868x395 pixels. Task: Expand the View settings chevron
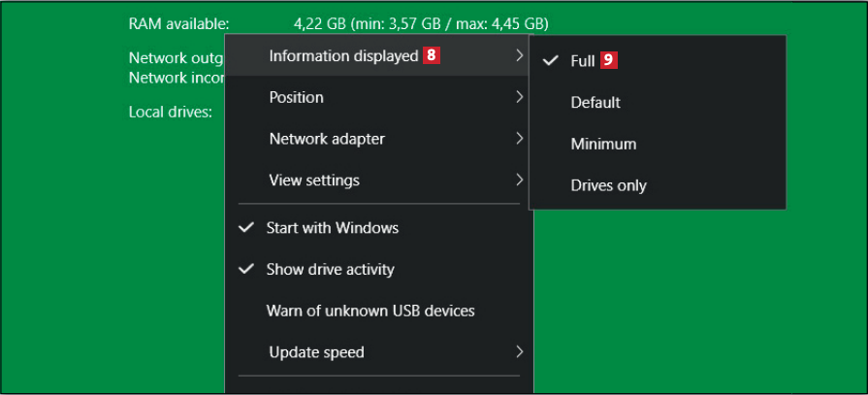point(520,181)
